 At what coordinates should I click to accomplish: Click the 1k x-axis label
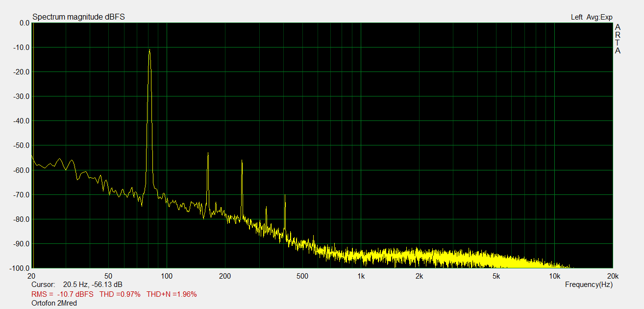click(x=361, y=276)
